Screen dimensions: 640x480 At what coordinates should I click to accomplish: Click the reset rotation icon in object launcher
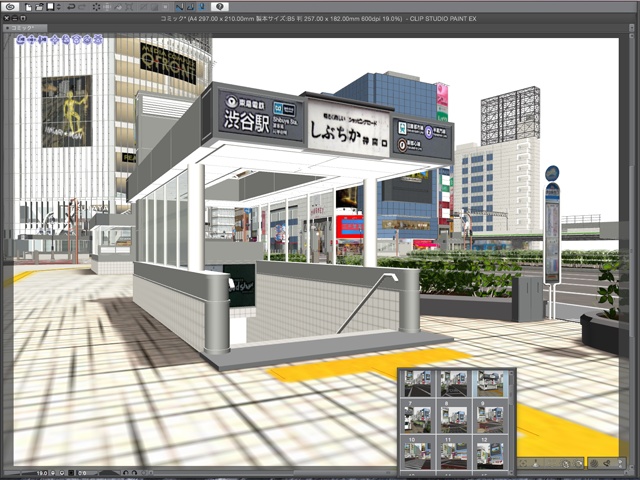(x=579, y=463)
